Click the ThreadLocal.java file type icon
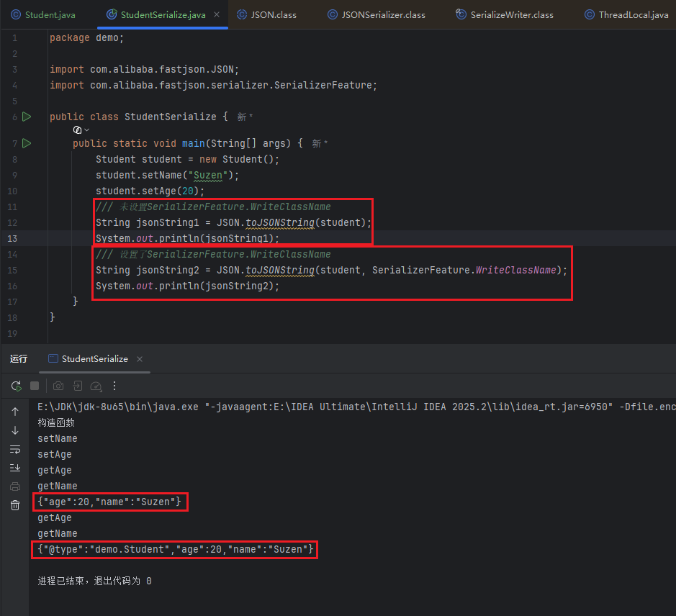The image size is (676, 616). (590, 14)
